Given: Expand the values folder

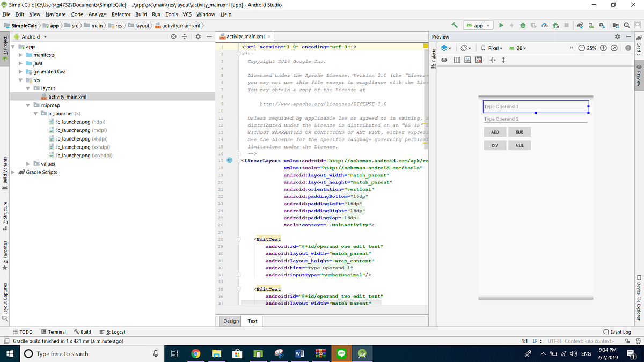Looking at the screenshot, I should (x=28, y=164).
